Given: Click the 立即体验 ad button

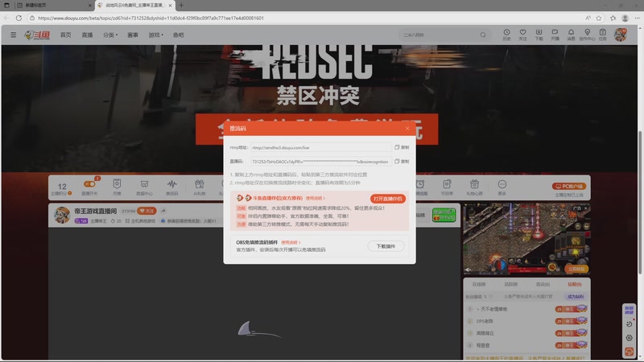Looking at the screenshot, I should tap(576, 269).
